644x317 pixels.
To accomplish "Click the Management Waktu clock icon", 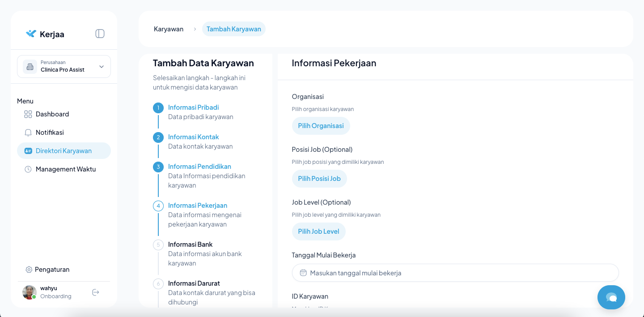I will click(28, 169).
